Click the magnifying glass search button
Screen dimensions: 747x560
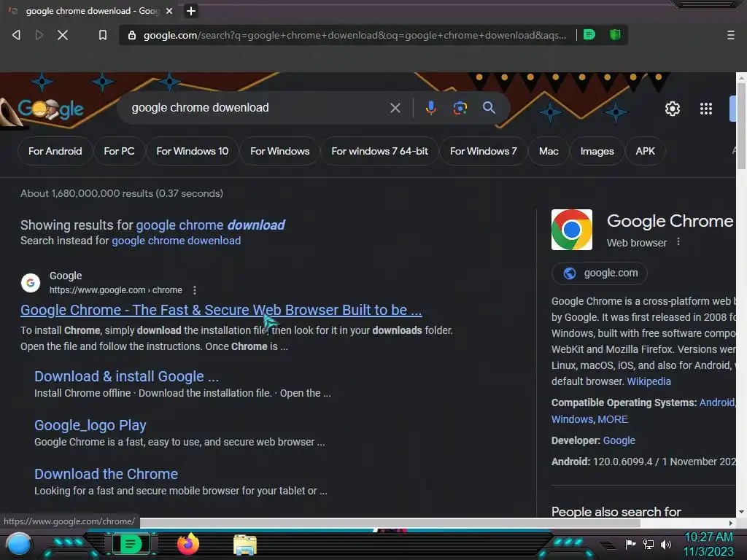point(489,108)
